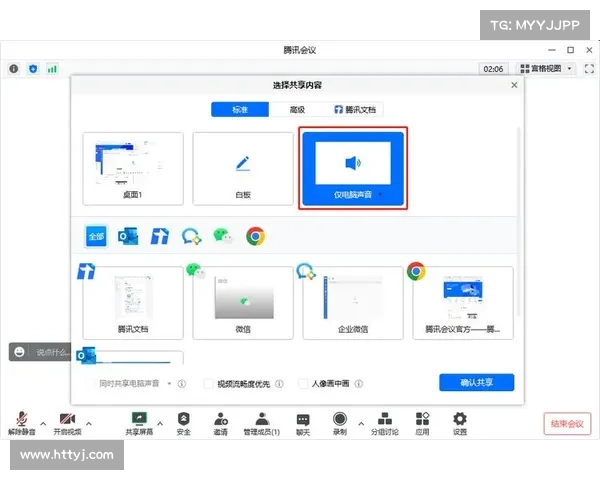600x480 pixels.
Task: Filter windows by Tencent Docs icon
Action: coord(160,236)
